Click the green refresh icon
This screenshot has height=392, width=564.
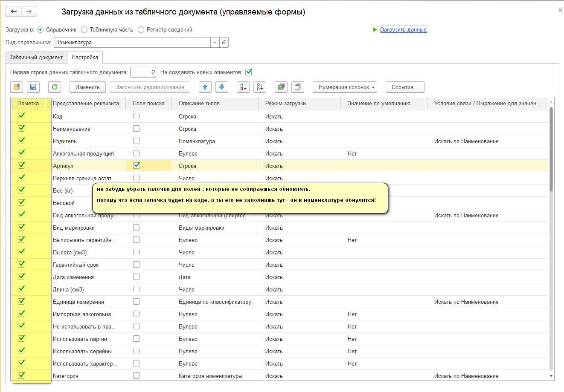55,87
